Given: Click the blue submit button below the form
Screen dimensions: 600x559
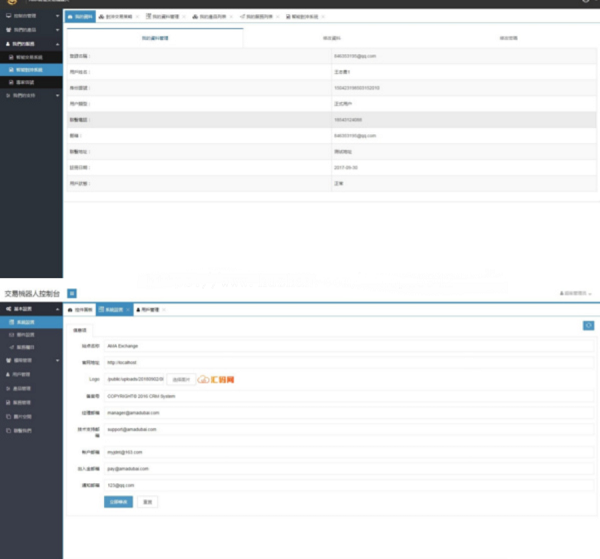Looking at the screenshot, I should point(118,501).
